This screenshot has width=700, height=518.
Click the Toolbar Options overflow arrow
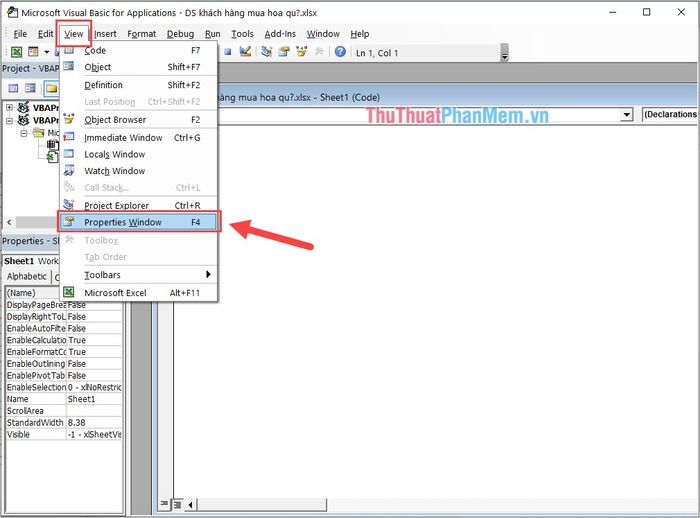504,53
